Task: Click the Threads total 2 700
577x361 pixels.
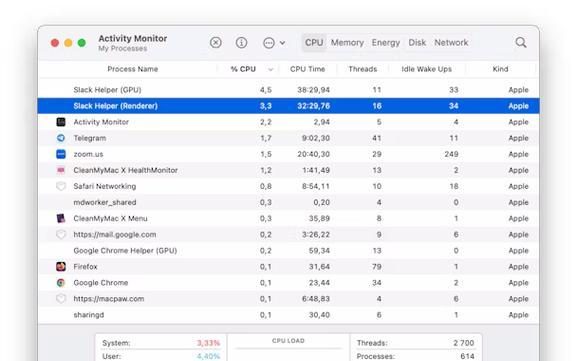Action: coord(464,343)
